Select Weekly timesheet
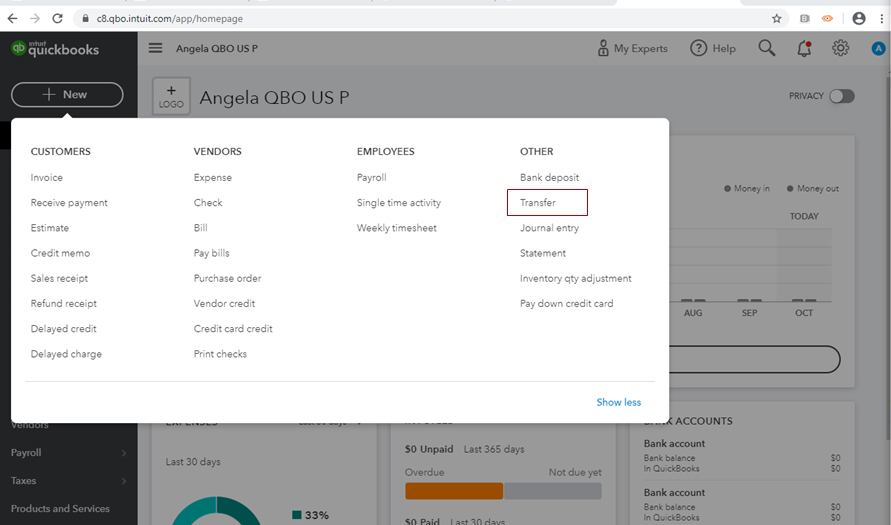The height and width of the screenshot is (525, 891). coord(397,228)
